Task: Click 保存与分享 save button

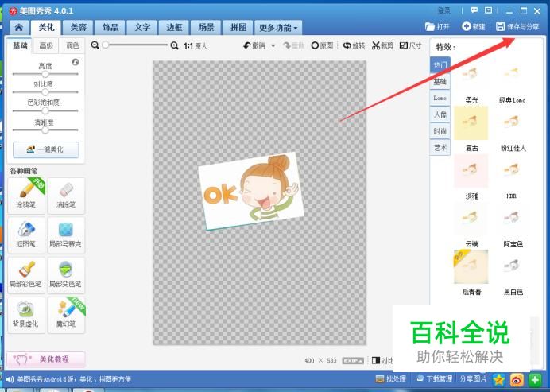Action: click(517, 27)
